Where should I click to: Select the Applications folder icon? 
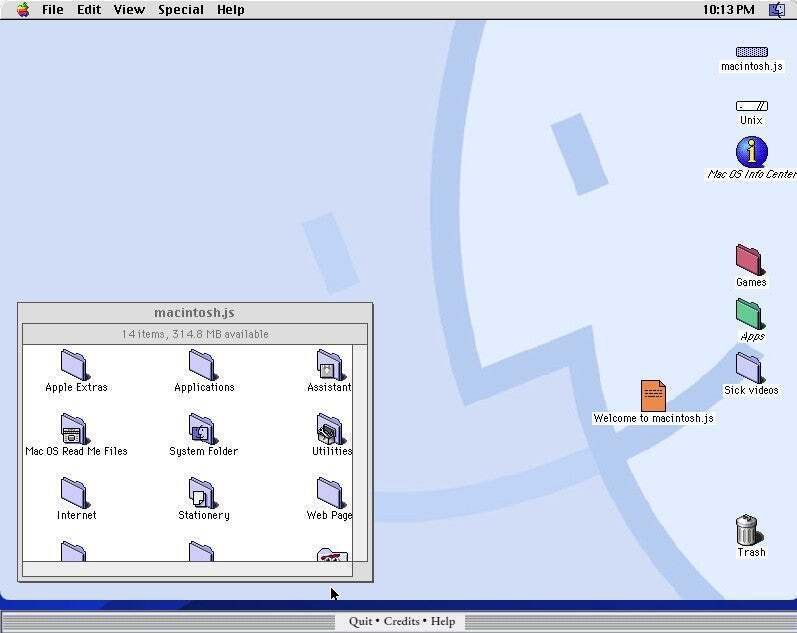203,365
